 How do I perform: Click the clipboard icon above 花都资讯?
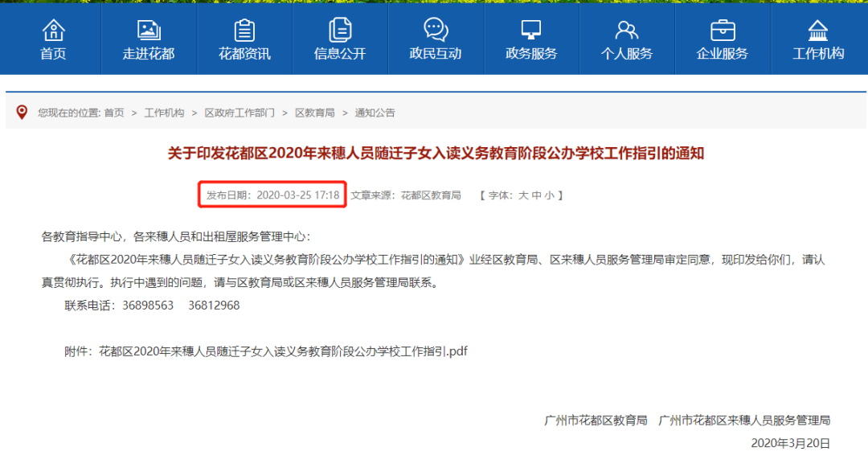tap(244, 30)
